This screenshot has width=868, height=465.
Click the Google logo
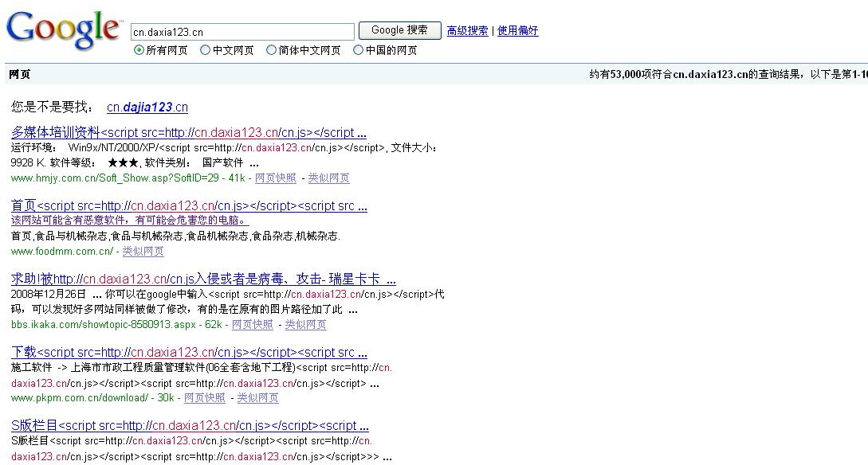[63, 31]
